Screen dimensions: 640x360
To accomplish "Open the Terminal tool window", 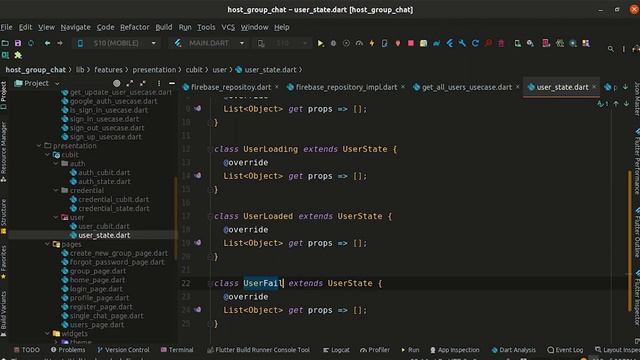I will (x=177, y=350).
